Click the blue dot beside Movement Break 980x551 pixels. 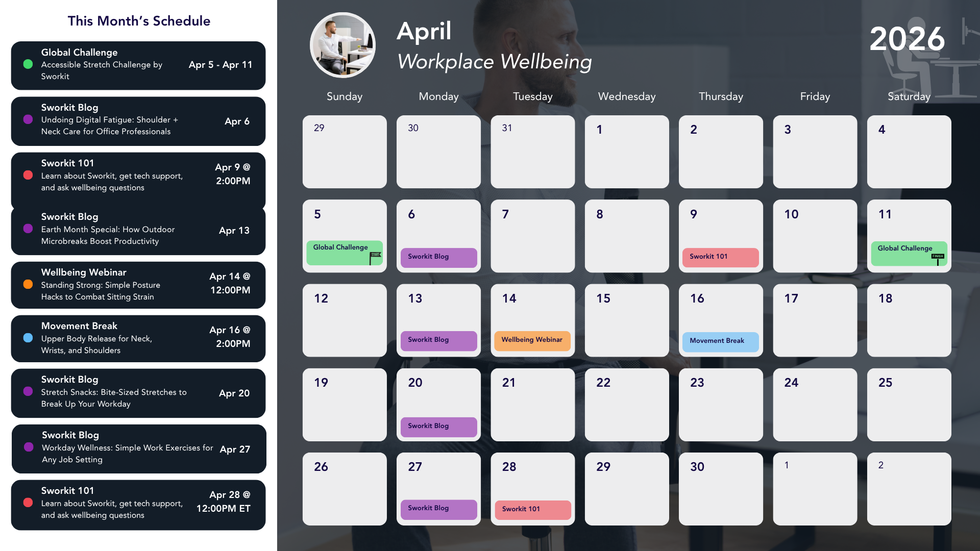tap(28, 338)
